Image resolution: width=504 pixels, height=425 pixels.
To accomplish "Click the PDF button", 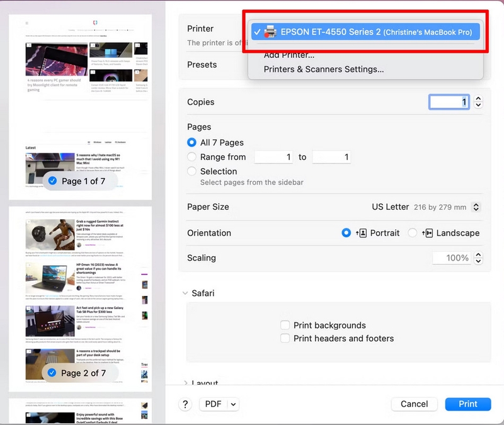I will [x=214, y=404].
